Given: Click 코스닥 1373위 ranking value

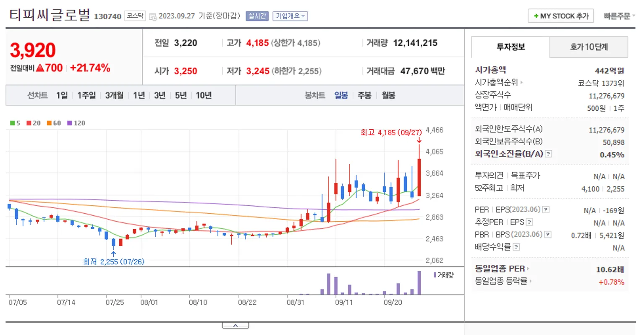Looking at the screenshot, I should (x=601, y=83).
